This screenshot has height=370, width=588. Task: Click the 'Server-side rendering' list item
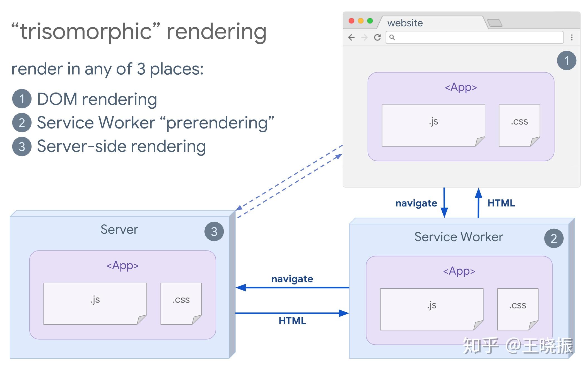(122, 146)
